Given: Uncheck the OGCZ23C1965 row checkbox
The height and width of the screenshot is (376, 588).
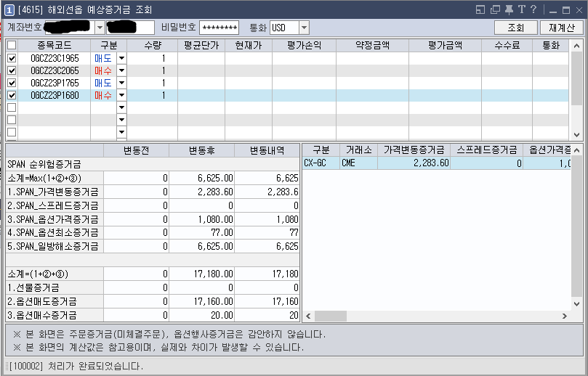Looking at the screenshot, I should (x=12, y=58).
